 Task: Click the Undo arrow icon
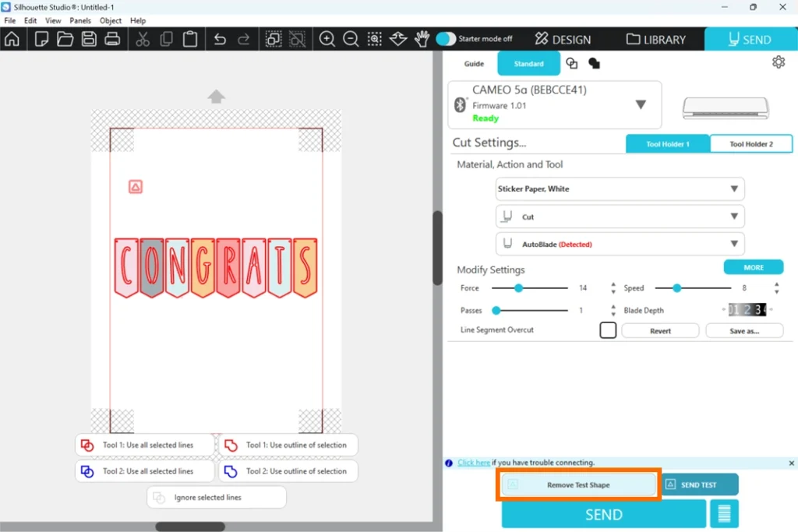(220, 39)
